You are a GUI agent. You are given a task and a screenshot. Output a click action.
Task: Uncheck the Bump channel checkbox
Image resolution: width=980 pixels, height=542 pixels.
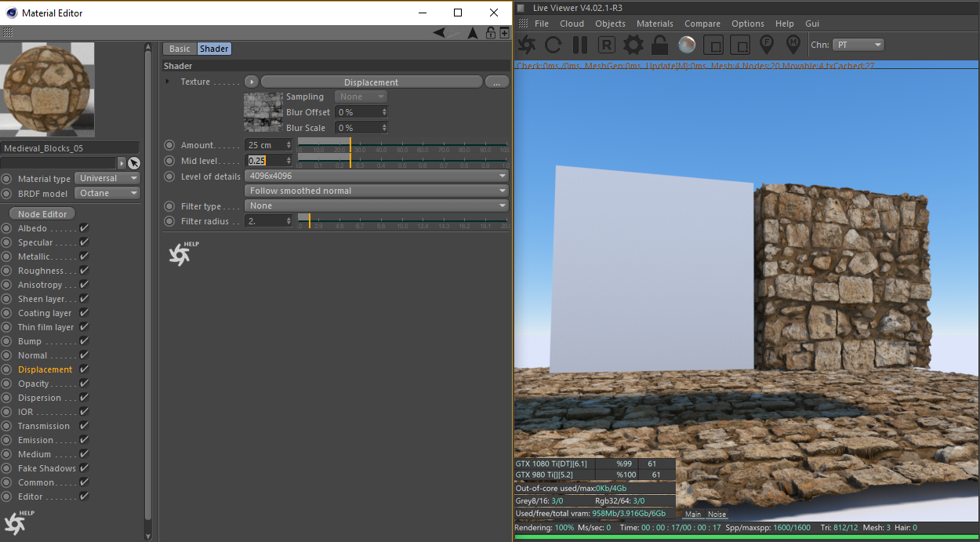click(84, 341)
